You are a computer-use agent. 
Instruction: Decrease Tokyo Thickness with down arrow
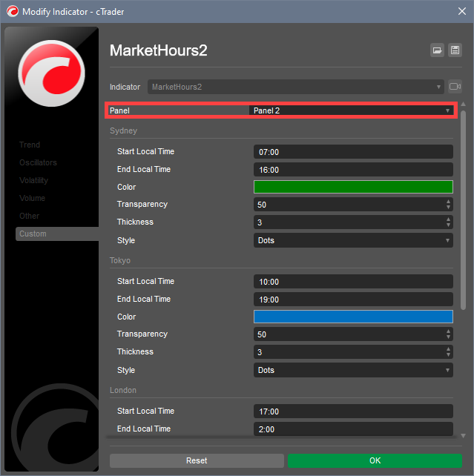pyautogui.click(x=448, y=355)
